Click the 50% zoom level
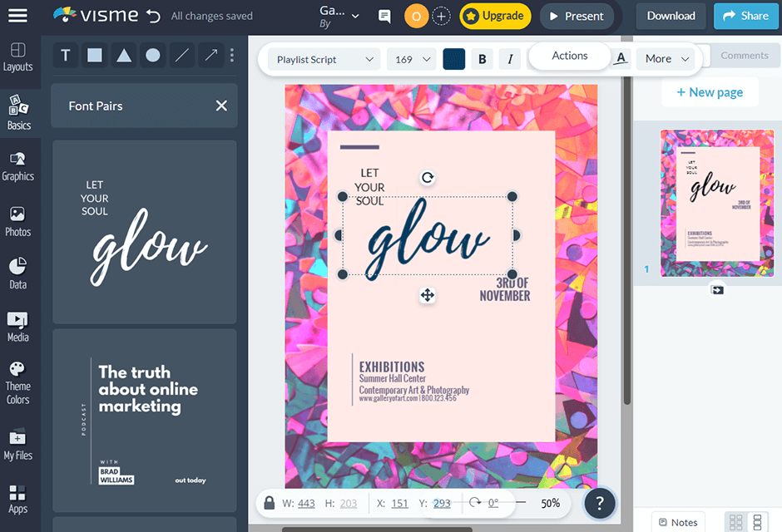 [551, 504]
